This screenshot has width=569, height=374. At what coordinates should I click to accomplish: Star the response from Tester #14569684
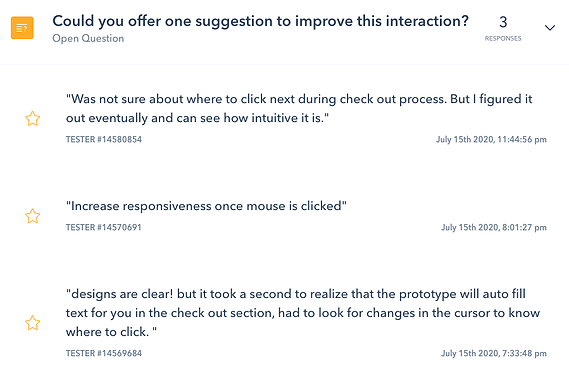(x=32, y=323)
